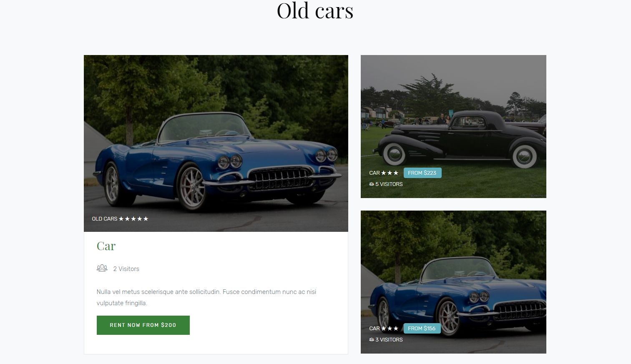Open the green Car title link

click(106, 246)
